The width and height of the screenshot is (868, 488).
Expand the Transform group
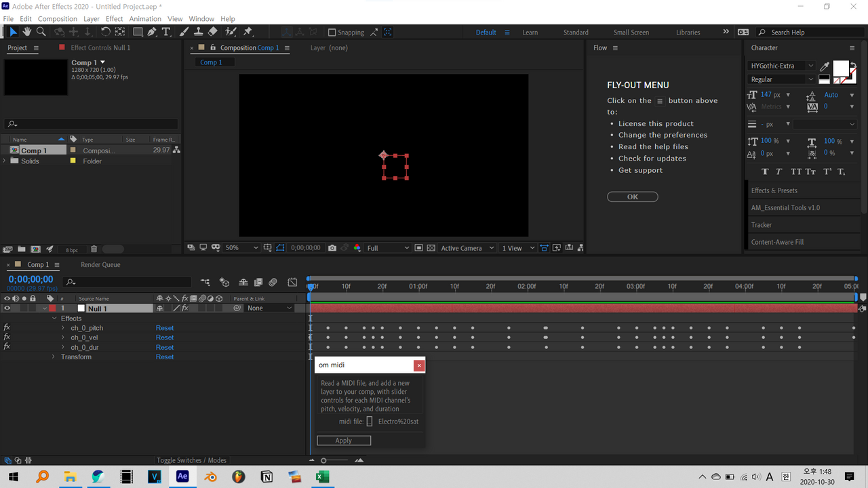click(x=54, y=357)
